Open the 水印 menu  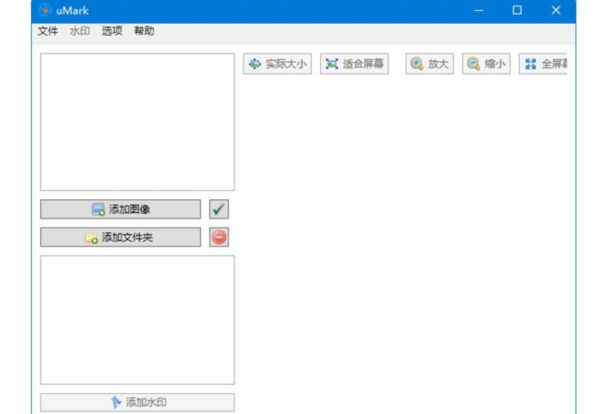(80, 31)
